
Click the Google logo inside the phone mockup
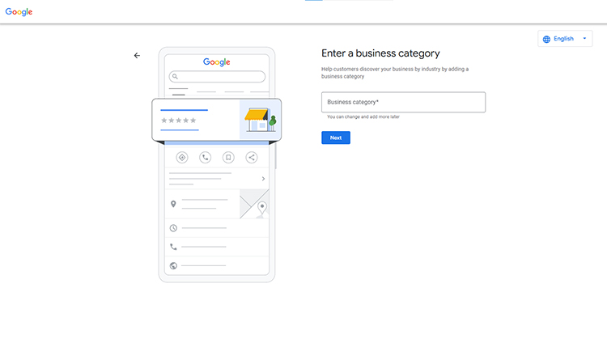[217, 62]
